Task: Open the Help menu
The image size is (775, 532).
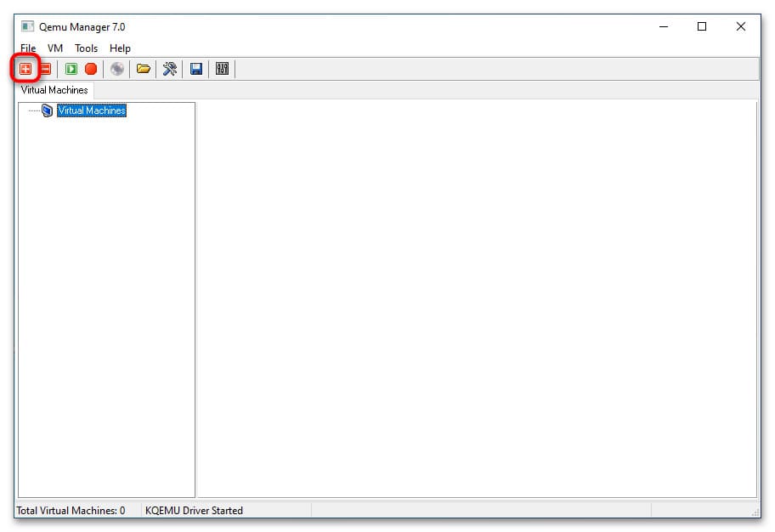Action: (120, 48)
